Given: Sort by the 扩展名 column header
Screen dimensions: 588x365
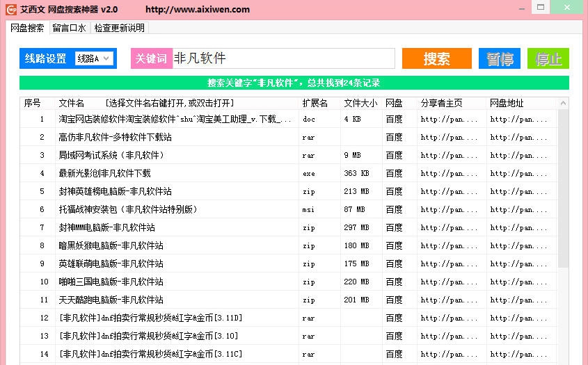Looking at the screenshot, I should coord(315,103).
